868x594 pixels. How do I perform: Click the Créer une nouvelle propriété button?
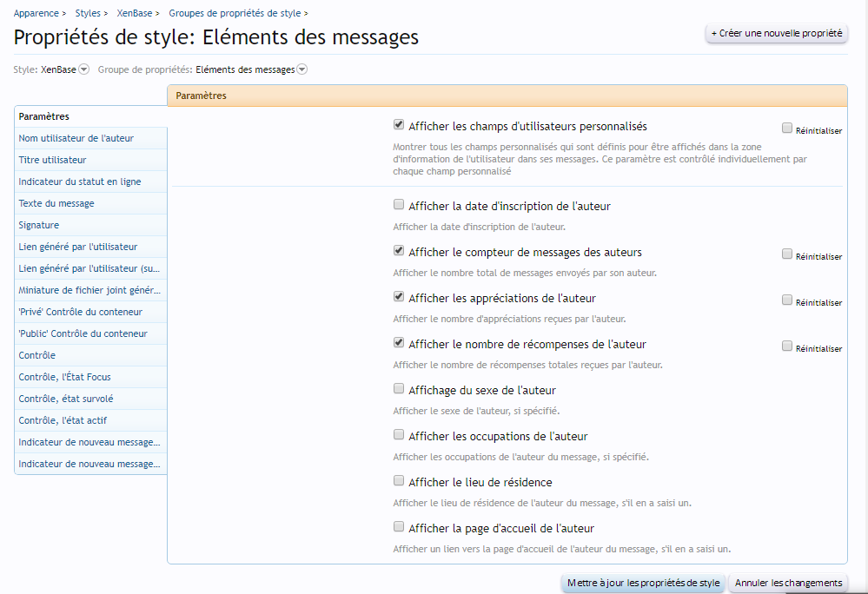[x=776, y=33]
